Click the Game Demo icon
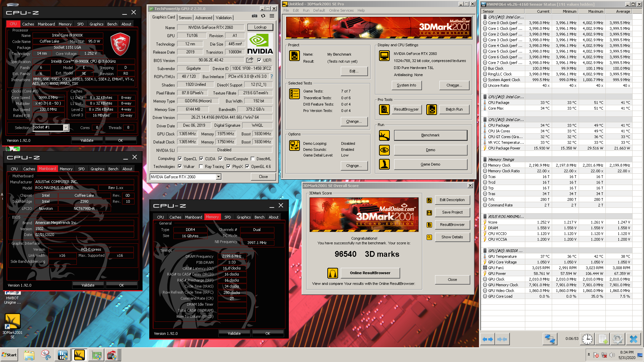 pyautogui.click(x=384, y=164)
